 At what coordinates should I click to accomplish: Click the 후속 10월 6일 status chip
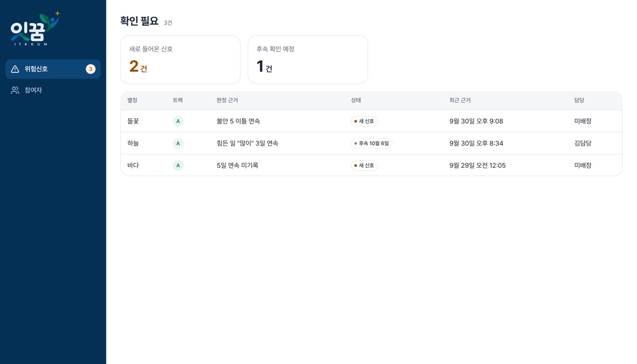coord(371,143)
